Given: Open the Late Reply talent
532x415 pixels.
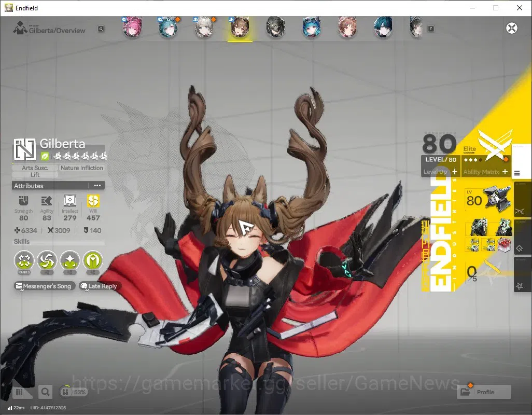Looking at the screenshot, I should point(99,286).
